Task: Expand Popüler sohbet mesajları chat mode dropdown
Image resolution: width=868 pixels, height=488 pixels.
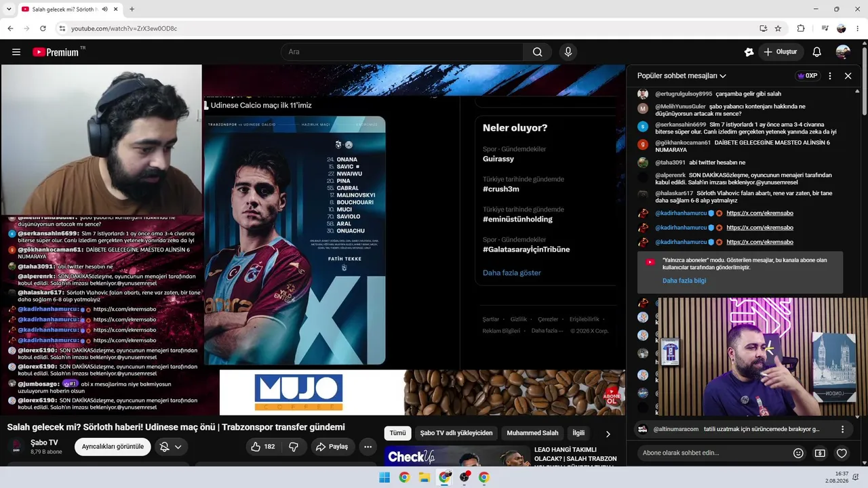Action: [682, 76]
